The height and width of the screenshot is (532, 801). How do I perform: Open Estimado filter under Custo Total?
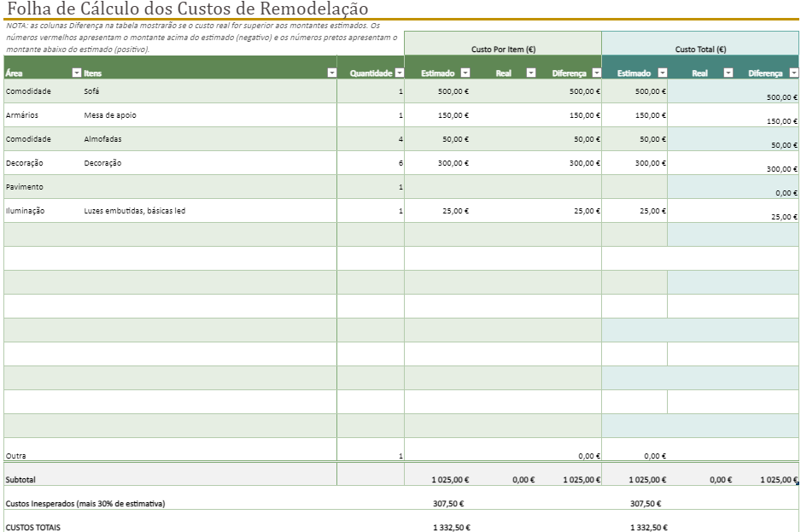pyautogui.click(x=663, y=73)
